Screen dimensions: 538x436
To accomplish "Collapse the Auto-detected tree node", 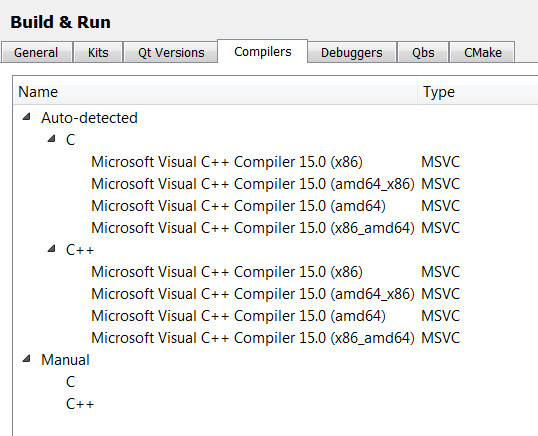I will coord(26,117).
